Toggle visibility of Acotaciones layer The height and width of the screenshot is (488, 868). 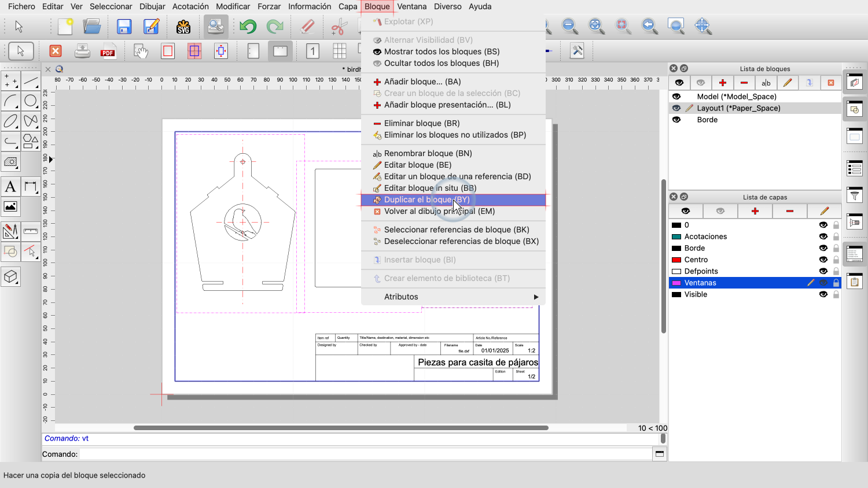pos(823,236)
